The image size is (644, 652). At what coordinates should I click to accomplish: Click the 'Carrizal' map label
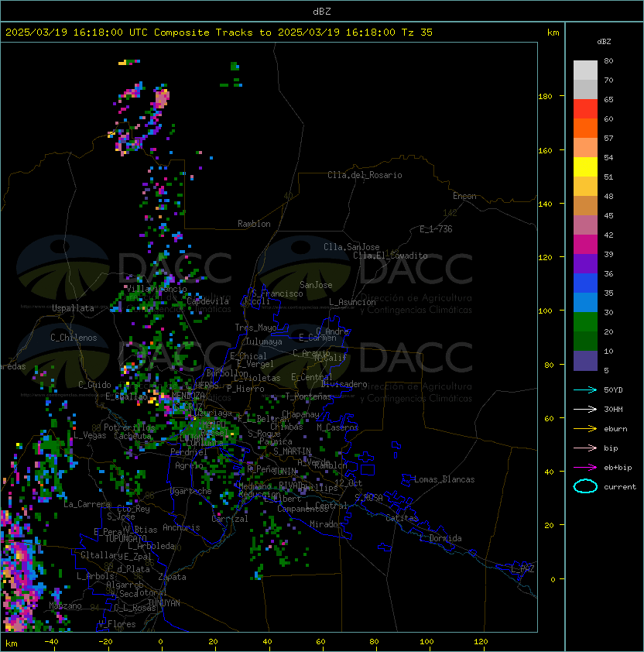230,519
